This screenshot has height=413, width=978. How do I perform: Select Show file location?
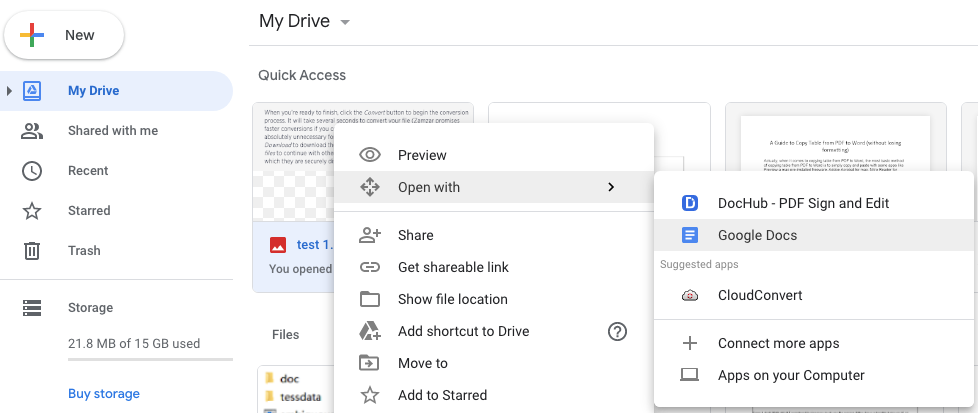[x=494, y=299]
